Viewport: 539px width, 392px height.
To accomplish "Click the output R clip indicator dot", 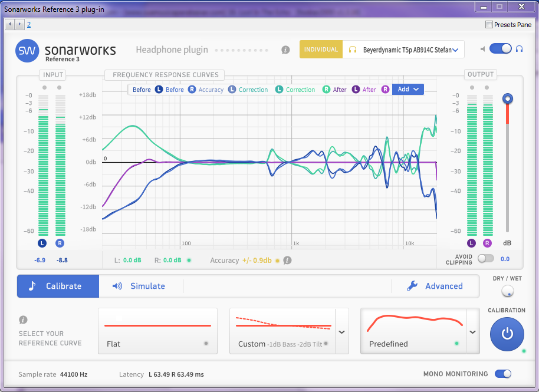I will (487, 88).
